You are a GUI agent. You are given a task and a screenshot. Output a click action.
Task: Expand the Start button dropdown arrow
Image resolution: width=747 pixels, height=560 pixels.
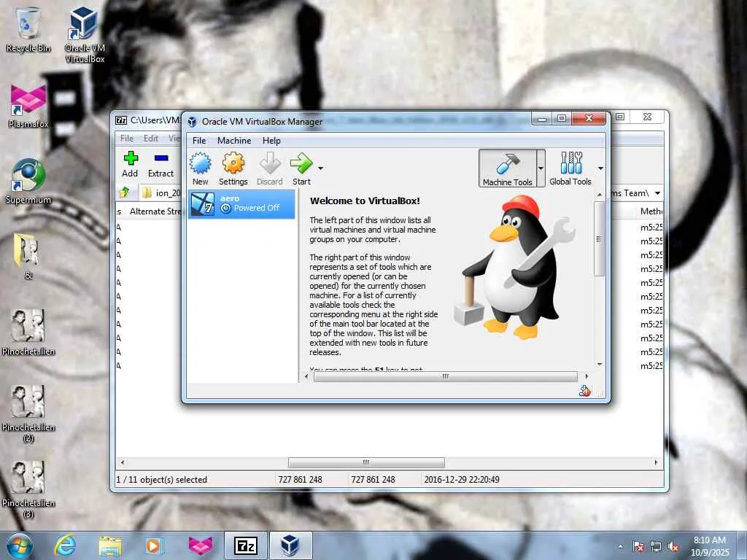tap(321, 168)
